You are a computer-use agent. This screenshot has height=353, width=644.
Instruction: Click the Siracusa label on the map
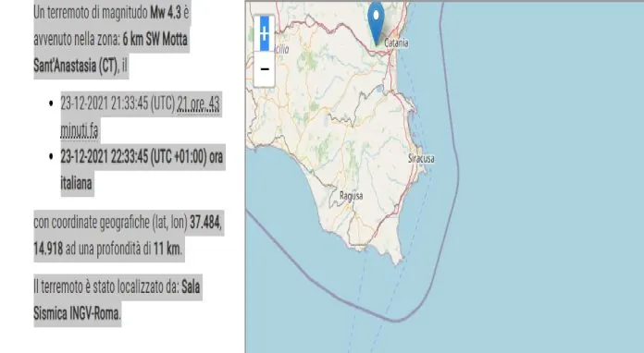click(x=421, y=158)
